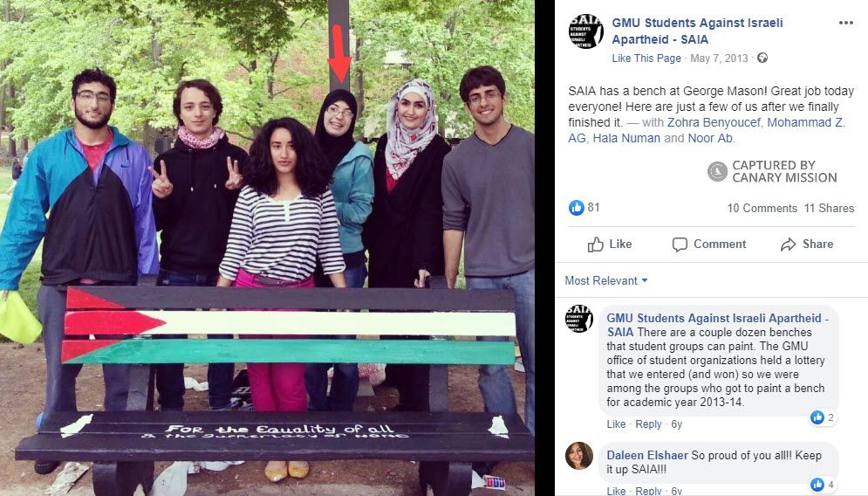Screen dimensions: 868x496
Task: Click the group photo with painted bench
Action: 267,248
